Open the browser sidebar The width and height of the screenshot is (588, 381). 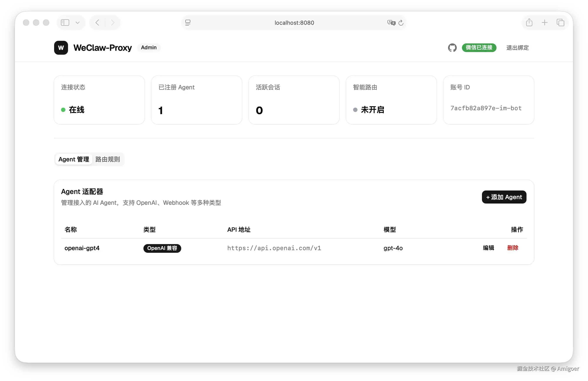[65, 22]
